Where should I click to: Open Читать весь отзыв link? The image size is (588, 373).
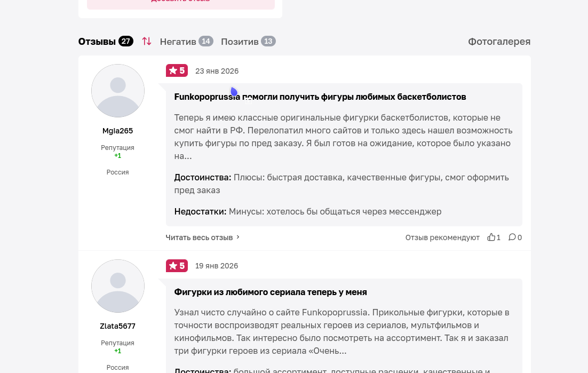199,237
